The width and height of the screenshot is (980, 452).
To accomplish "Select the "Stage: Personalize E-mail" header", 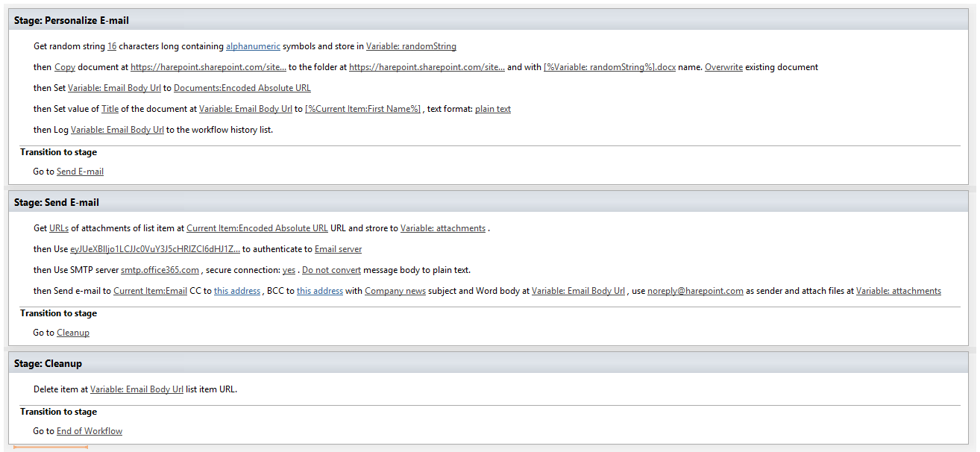I will pos(488,20).
